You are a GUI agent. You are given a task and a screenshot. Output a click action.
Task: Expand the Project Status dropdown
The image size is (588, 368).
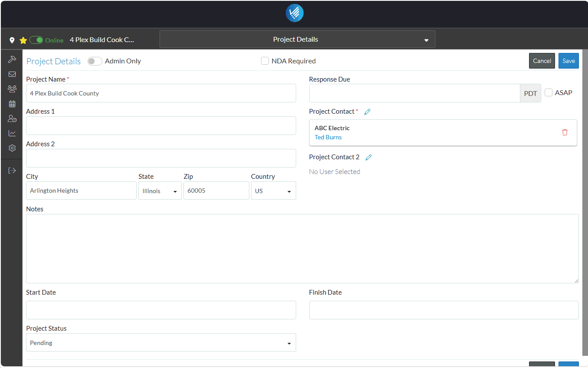161,343
